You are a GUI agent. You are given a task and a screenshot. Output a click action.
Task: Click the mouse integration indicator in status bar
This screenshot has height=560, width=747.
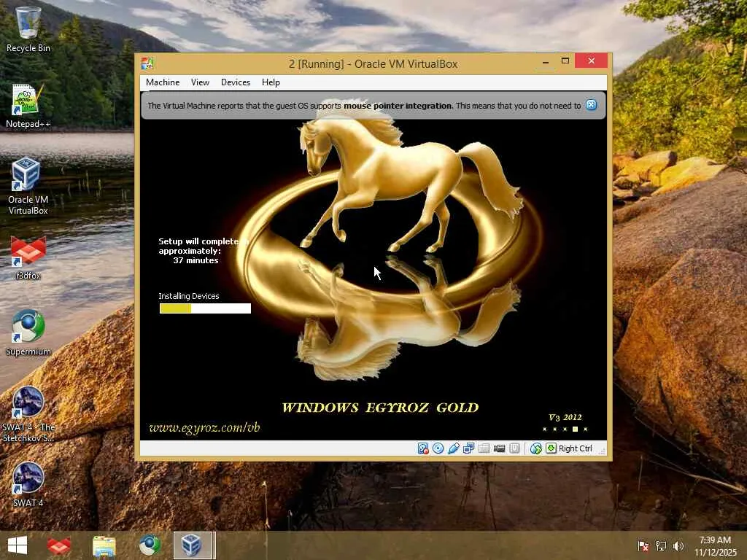(x=536, y=448)
